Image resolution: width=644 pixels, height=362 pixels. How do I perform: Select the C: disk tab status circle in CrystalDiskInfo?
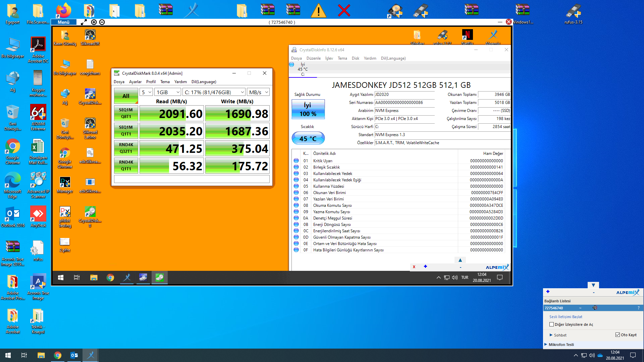click(x=292, y=64)
